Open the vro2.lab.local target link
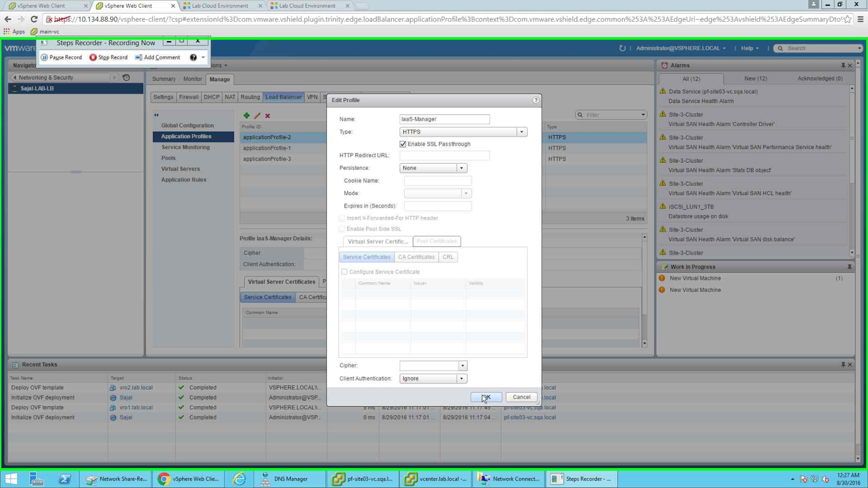This screenshot has height=488, width=868. coord(136,388)
